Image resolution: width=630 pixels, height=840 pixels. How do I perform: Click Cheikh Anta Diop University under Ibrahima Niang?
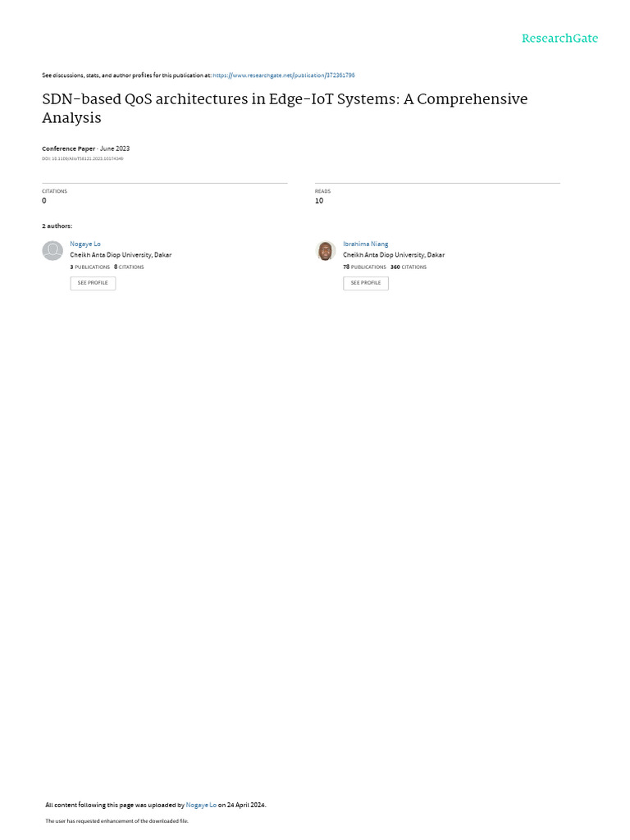coord(394,255)
